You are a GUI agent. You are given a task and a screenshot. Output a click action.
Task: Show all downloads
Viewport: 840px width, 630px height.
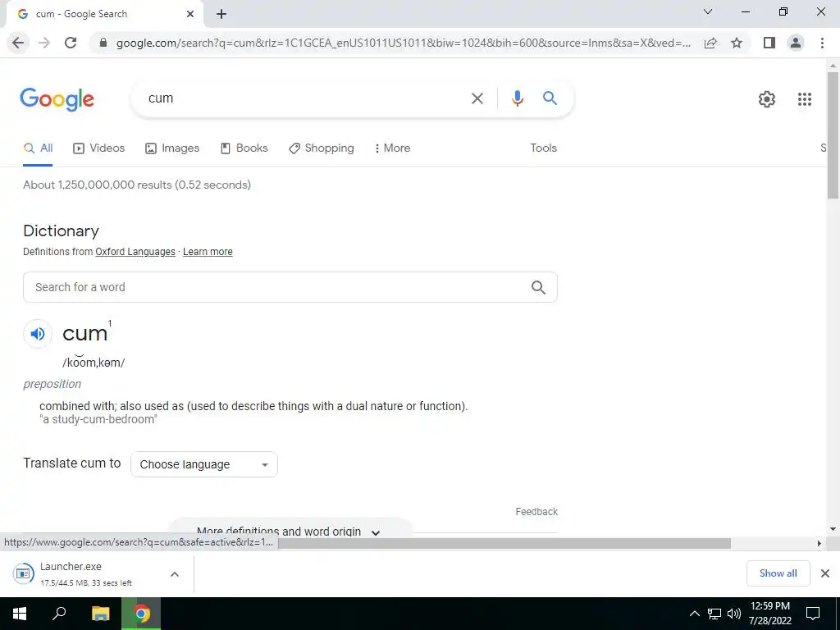point(778,573)
